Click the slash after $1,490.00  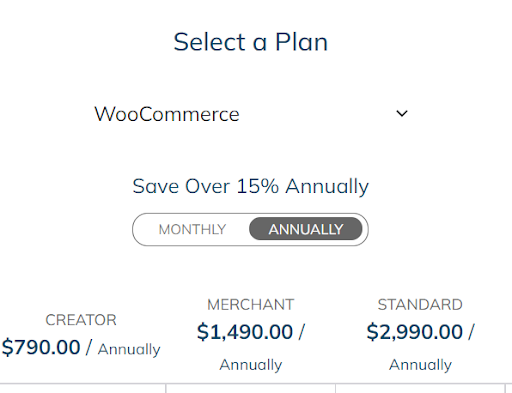(301, 332)
